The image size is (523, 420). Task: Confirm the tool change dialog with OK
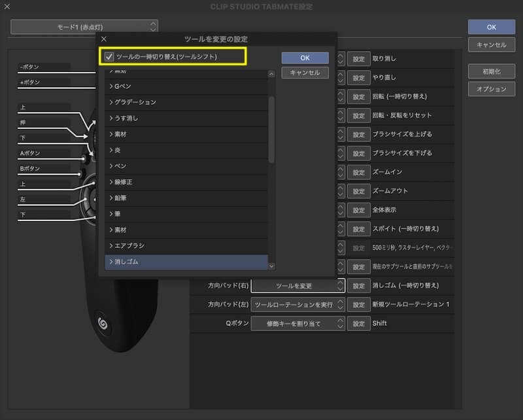coord(305,58)
